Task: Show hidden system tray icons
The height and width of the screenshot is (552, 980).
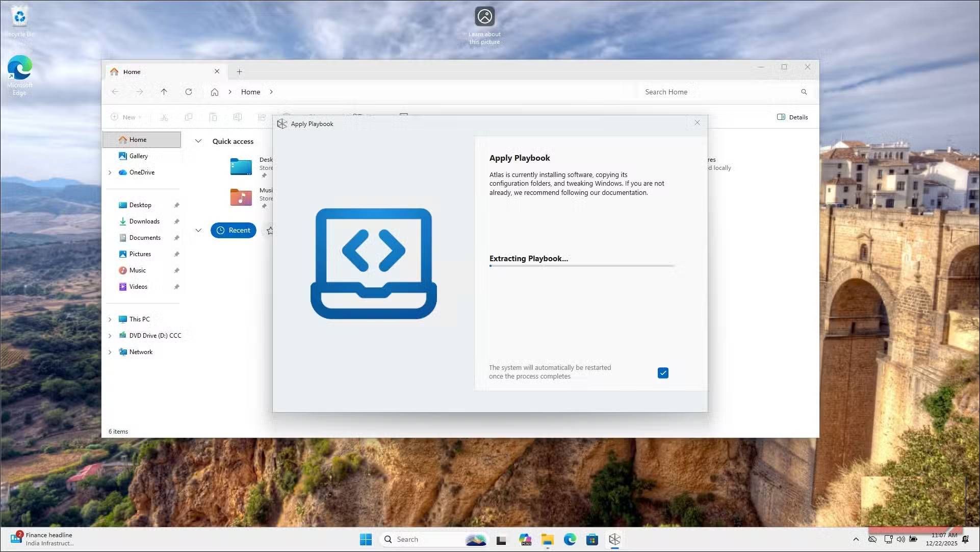Action: pyautogui.click(x=856, y=539)
